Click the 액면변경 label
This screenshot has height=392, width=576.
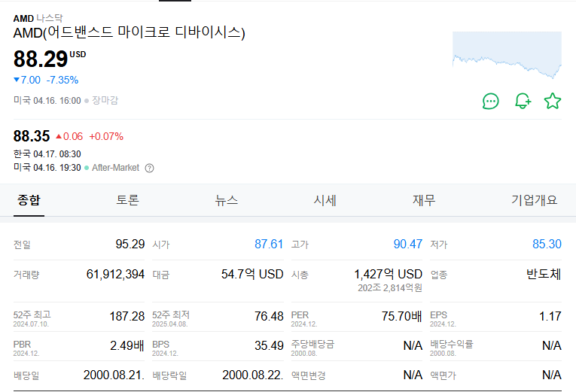point(309,375)
